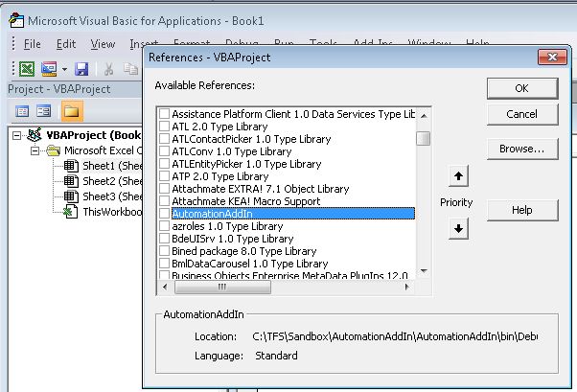The image size is (577, 392).
Task: Click the horizontal scroll left arrow
Action: (165, 287)
